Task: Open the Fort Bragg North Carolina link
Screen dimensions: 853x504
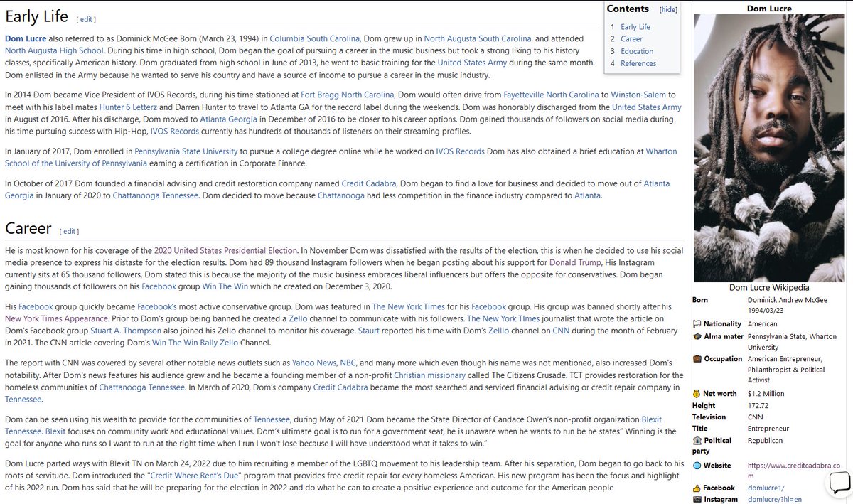Action: tap(348, 95)
